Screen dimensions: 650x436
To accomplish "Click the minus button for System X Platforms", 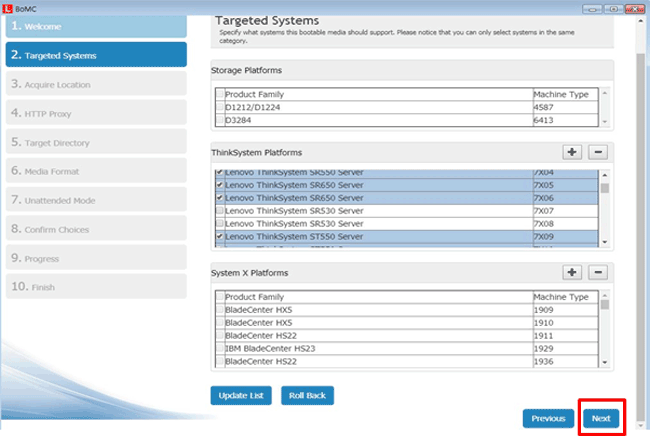I will 598,272.
